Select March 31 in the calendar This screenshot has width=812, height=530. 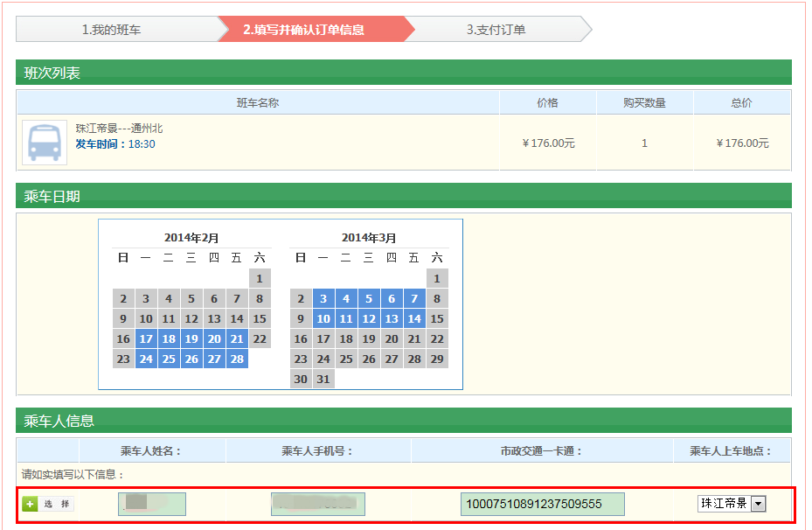tap(323, 379)
